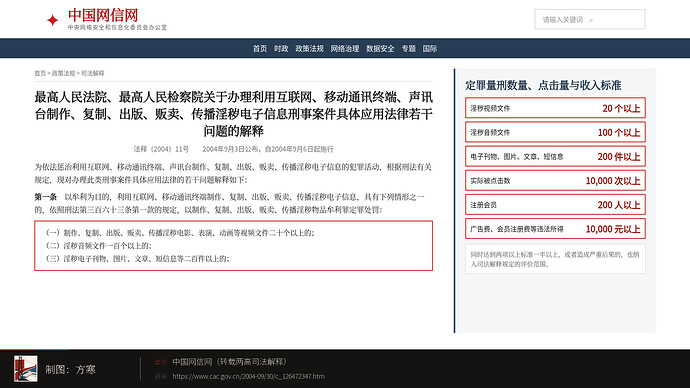
Task: Focus the keyword search input field
Action: click(590, 19)
